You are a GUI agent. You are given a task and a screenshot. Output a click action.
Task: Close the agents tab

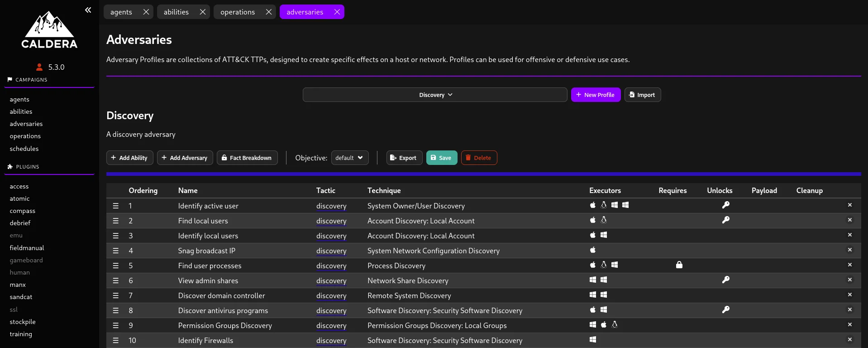(x=146, y=12)
